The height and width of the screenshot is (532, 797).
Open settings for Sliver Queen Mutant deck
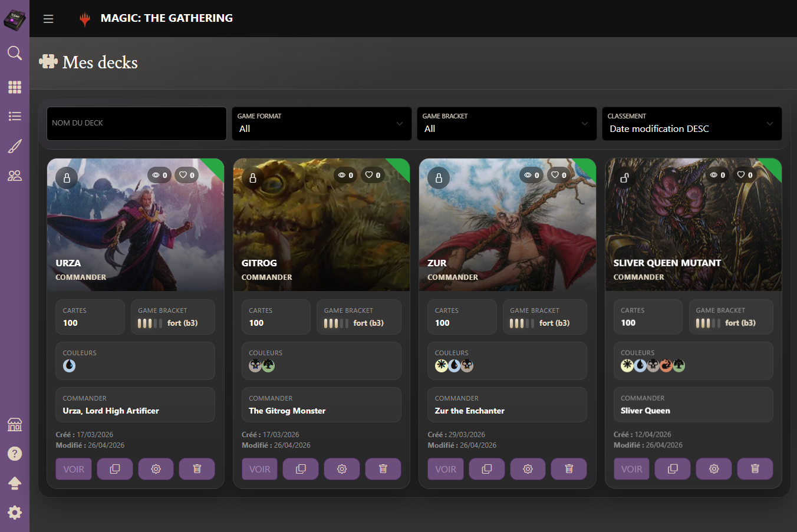714,469
